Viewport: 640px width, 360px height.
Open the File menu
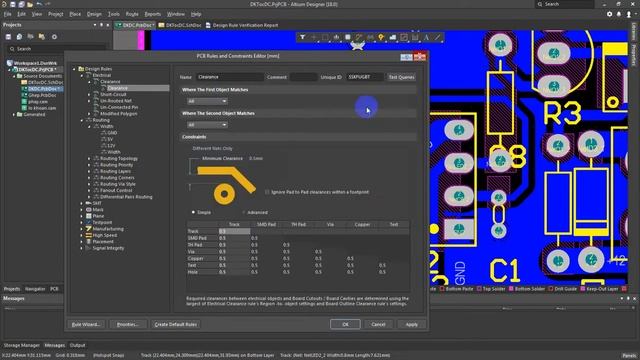point(7,14)
